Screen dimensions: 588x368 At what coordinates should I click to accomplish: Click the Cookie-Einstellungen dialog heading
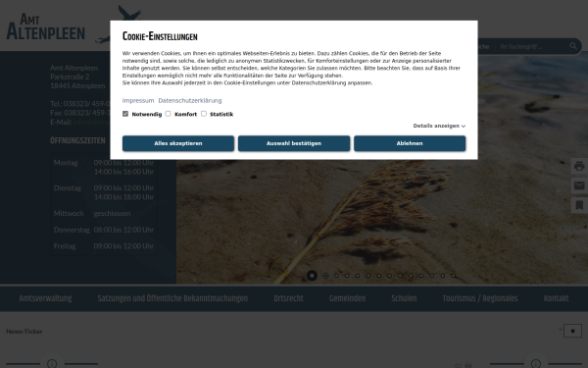click(160, 36)
